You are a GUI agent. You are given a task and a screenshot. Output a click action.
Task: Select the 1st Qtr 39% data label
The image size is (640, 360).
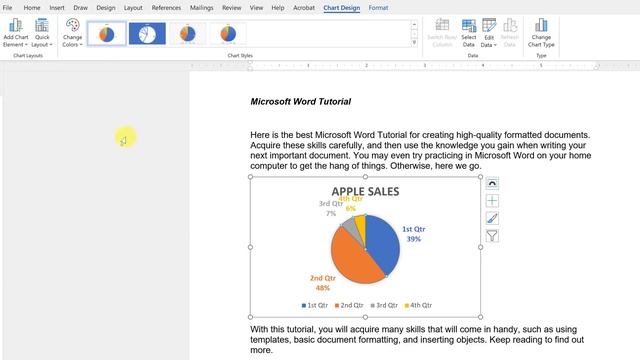coord(413,234)
